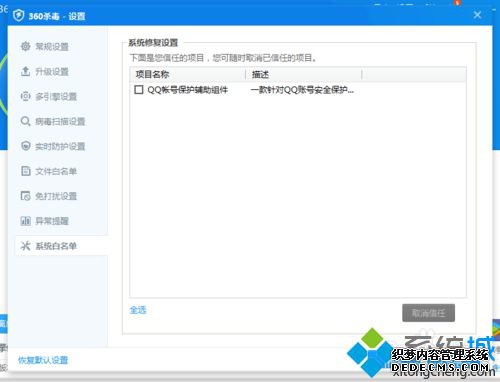The image size is (500, 382).
Task: Switch to the 升级设置 section
Action: tap(52, 71)
